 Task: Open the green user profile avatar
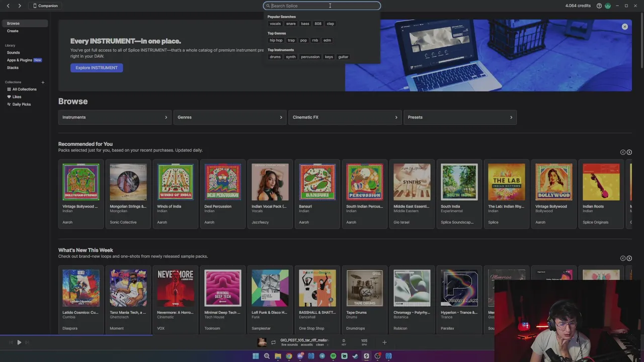[608, 6]
